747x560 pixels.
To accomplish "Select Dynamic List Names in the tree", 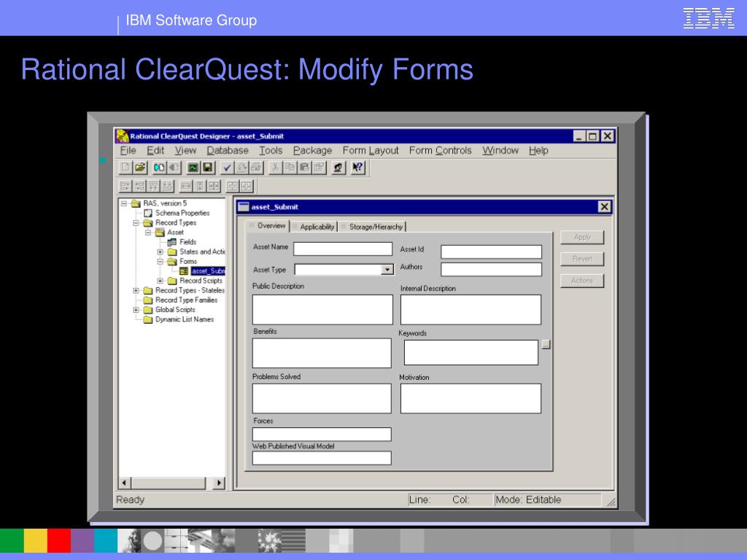I will coord(185,319).
